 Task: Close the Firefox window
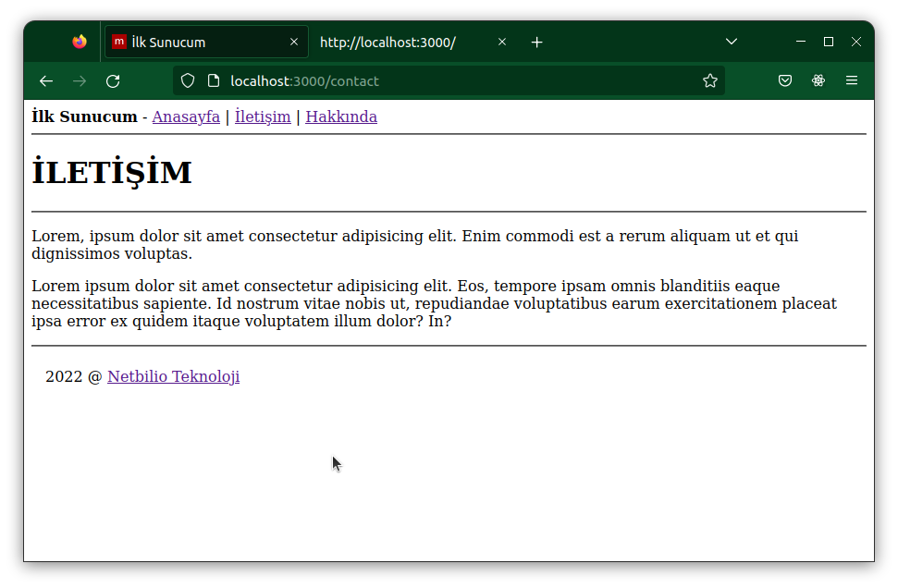click(x=856, y=42)
